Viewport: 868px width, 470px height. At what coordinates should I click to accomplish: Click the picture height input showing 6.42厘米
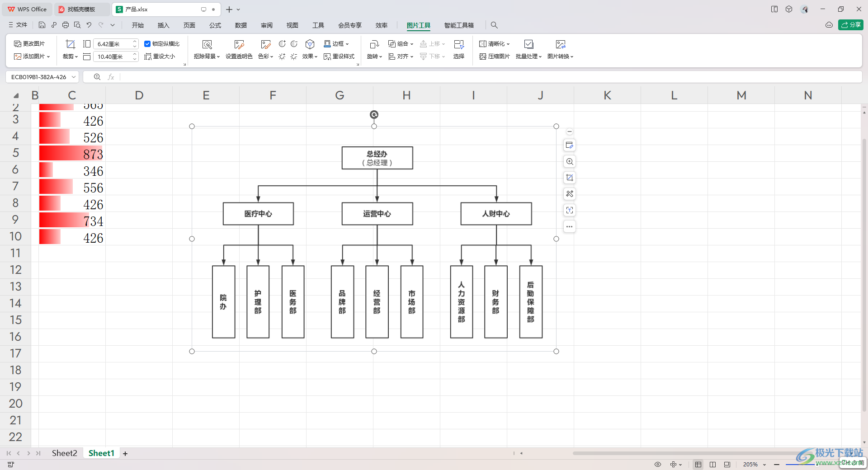tap(115, 44)
